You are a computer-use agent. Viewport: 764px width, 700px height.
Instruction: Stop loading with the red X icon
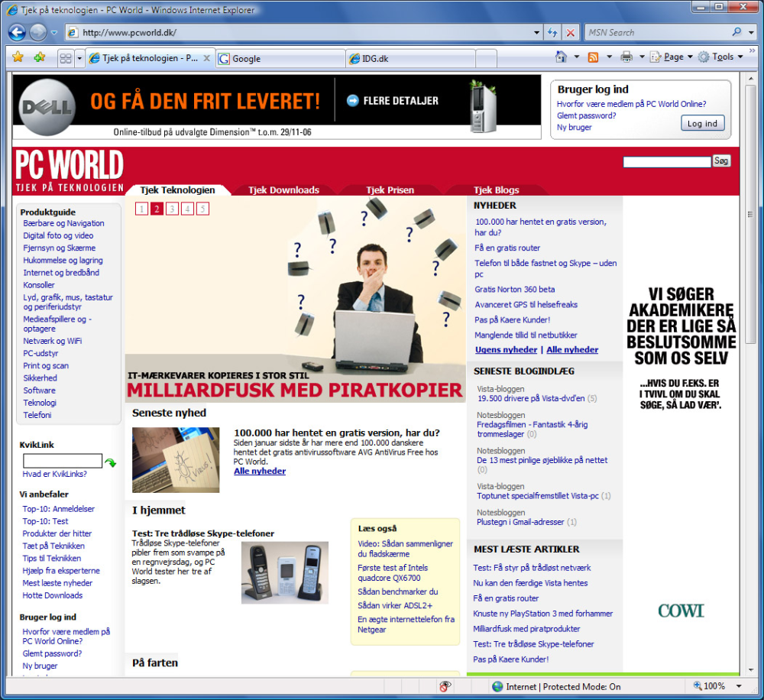(570, 33)
